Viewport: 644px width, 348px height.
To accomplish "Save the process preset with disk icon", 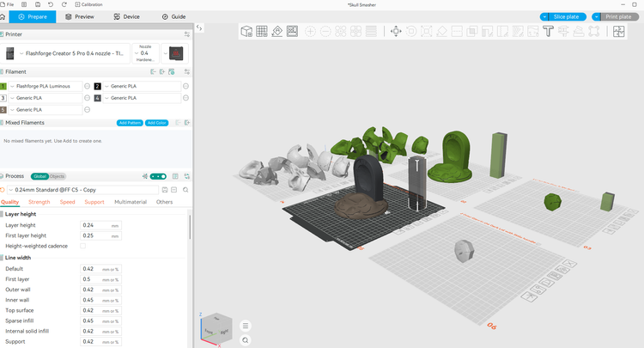I will [x=165, y=190].
